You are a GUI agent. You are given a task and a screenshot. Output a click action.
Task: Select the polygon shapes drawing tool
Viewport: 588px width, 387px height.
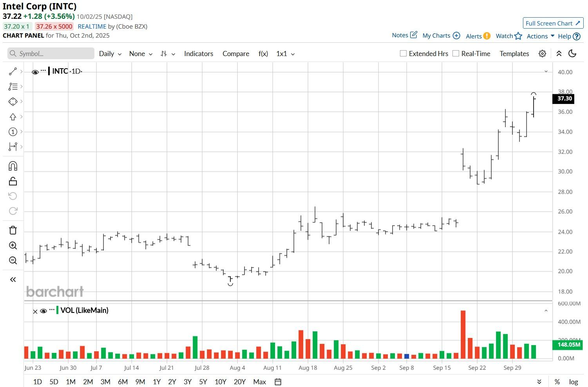[13, 102]
